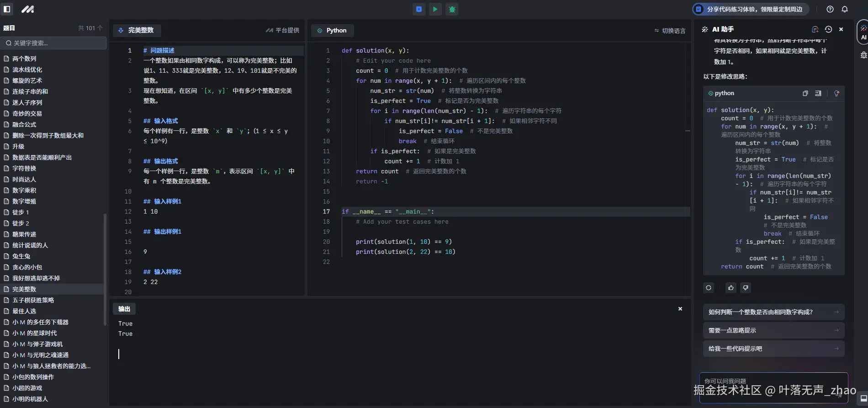This screenshot has width=868, height=408.
Task: Expand suggestion 给我一些代码提示吧
Action: (x=773, y=349)
